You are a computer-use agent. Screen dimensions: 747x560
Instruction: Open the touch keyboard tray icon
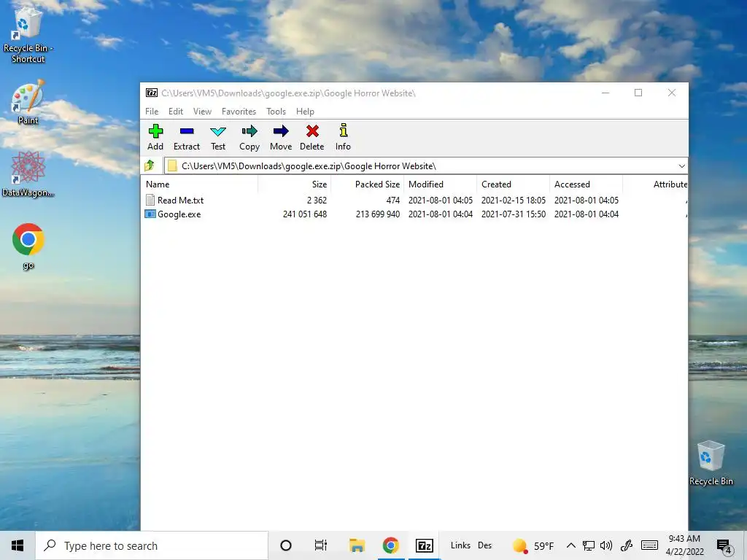pyautogui.click(x=649, y=545)
